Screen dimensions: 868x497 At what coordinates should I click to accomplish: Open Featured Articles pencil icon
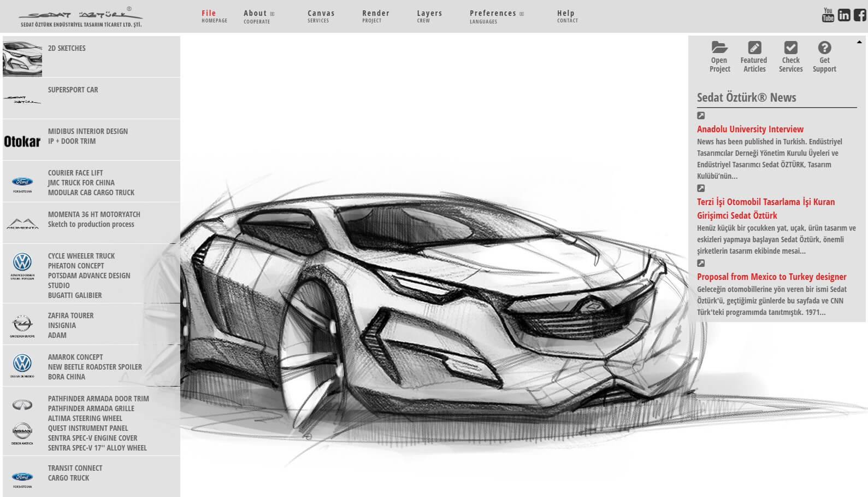[754, 48]
